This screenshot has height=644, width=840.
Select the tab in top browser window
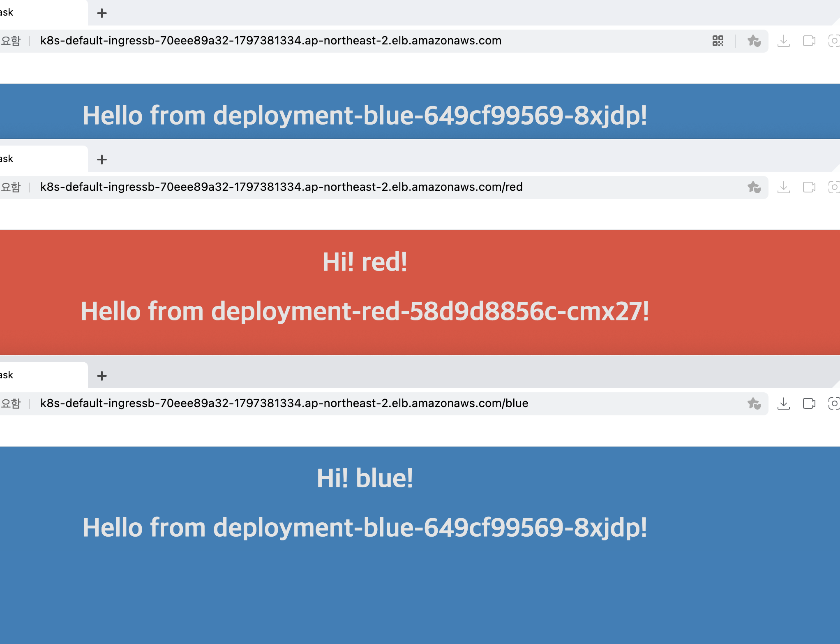pos(41,13)
